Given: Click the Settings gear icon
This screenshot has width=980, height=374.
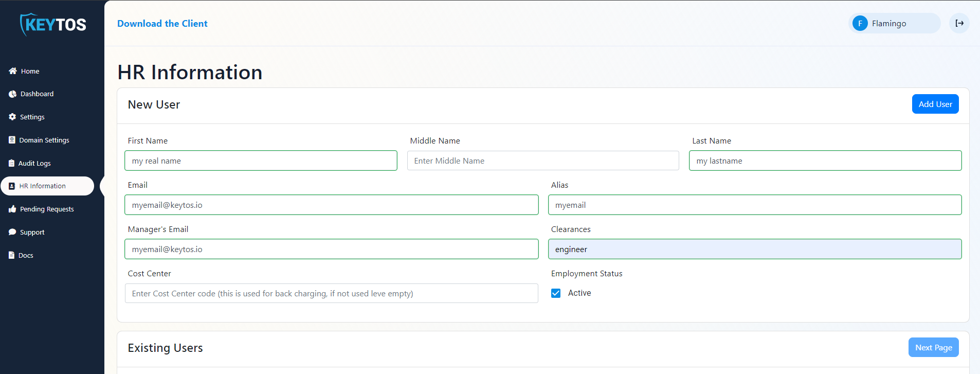Looking at the screenshot, I should (12, 117).
